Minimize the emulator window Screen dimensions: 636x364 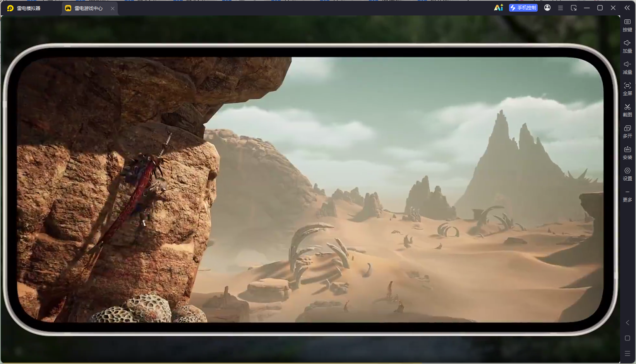click(x=587, y=8)
